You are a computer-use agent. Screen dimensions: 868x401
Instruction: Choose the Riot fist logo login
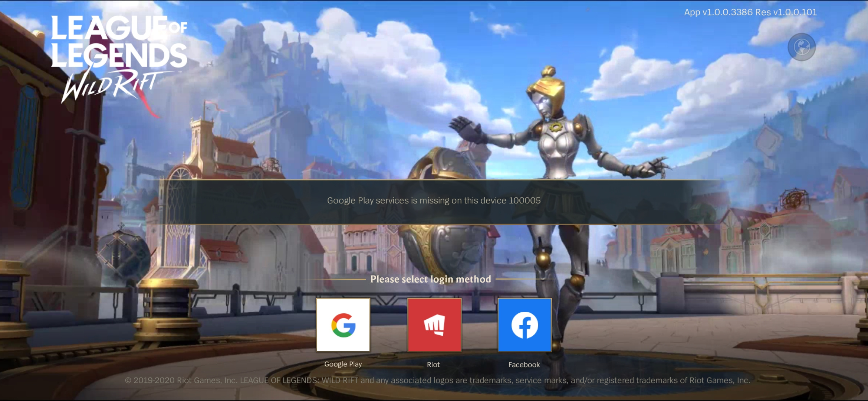(x=434, y=325)
